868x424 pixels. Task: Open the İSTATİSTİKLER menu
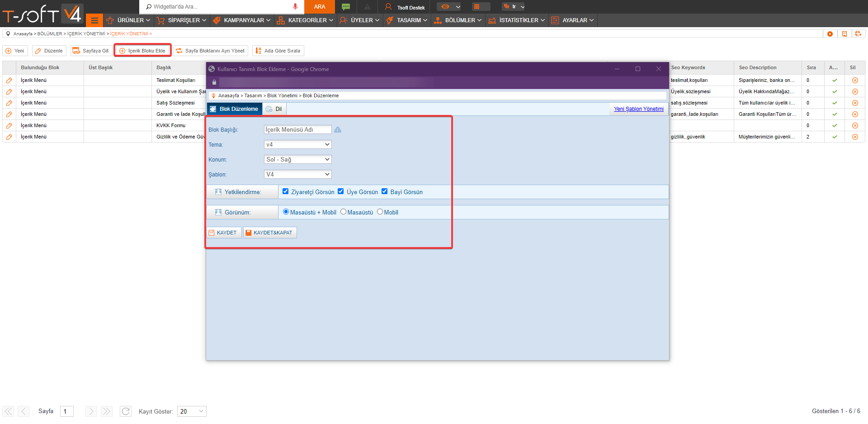click(517, 20)
